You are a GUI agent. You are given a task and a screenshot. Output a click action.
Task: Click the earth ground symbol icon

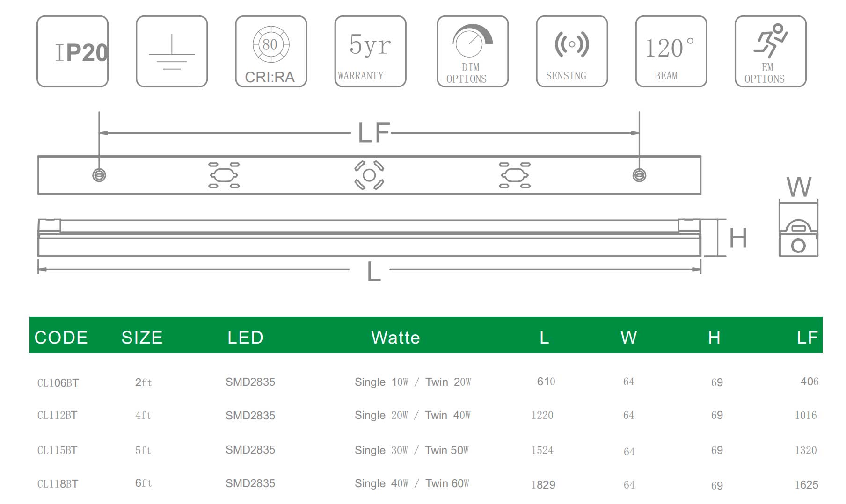tap(172, 51)
